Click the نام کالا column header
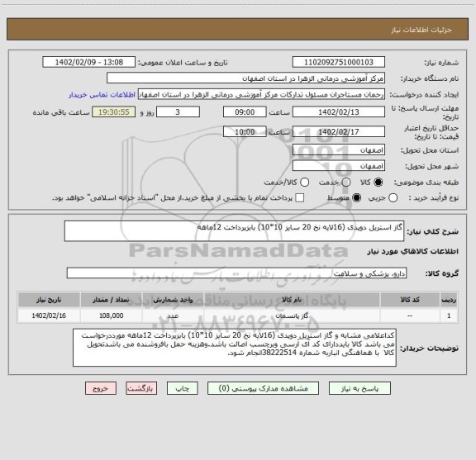The width and height of the screenshot is (476, 460). pos(292,300)
